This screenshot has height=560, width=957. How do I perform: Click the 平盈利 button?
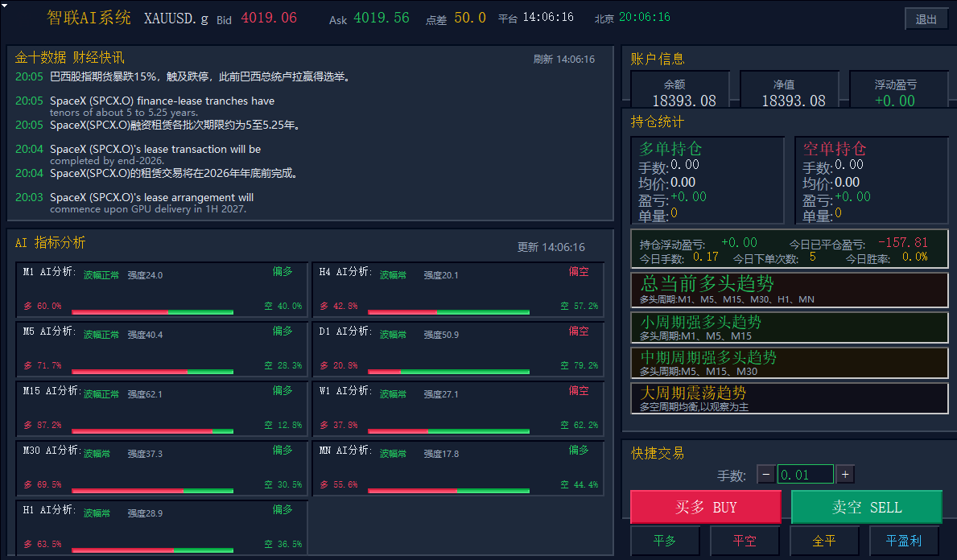coord(904,541)
